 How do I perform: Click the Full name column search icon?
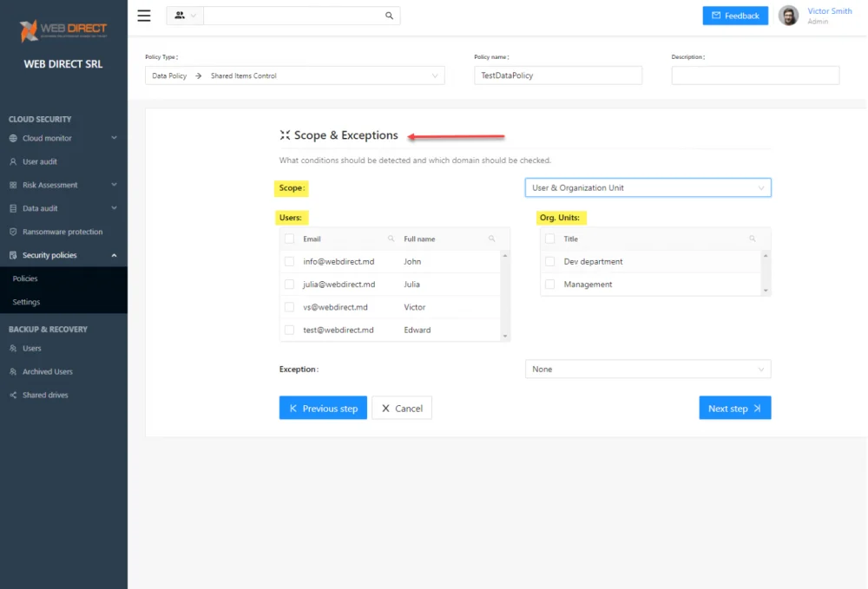point(491,239)
